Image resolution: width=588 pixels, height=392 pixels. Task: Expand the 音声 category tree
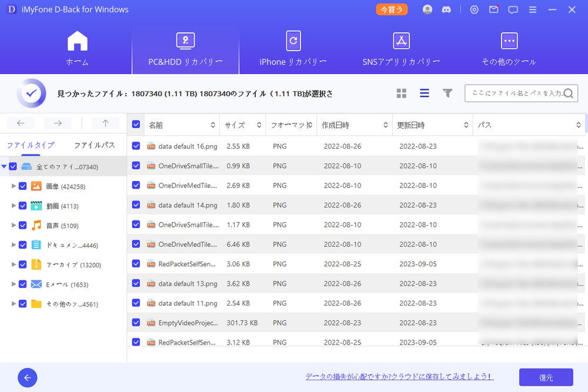(14, 225)
